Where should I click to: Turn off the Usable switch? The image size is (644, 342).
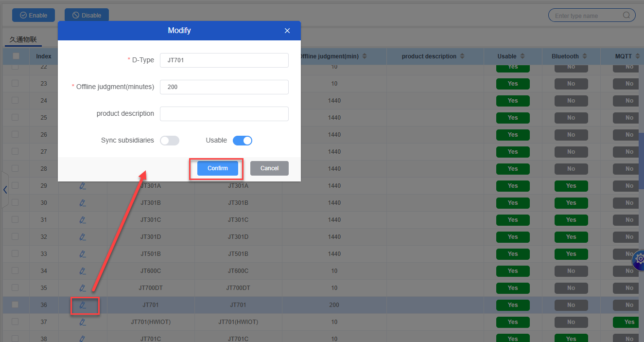point(243,141)
